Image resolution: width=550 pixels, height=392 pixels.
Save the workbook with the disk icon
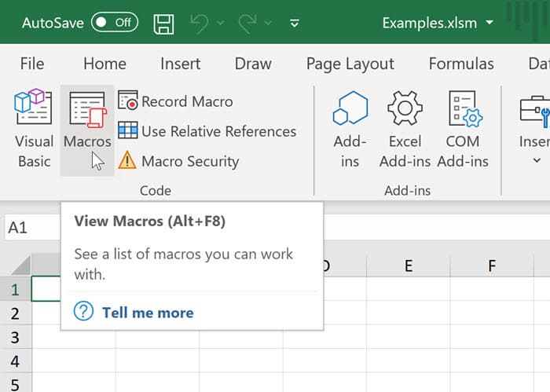pos(163,24)
